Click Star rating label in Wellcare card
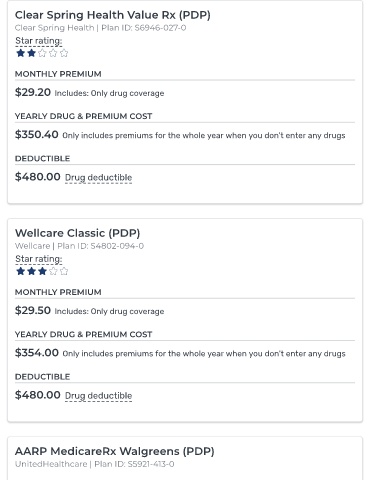 [x=39, y=259]
